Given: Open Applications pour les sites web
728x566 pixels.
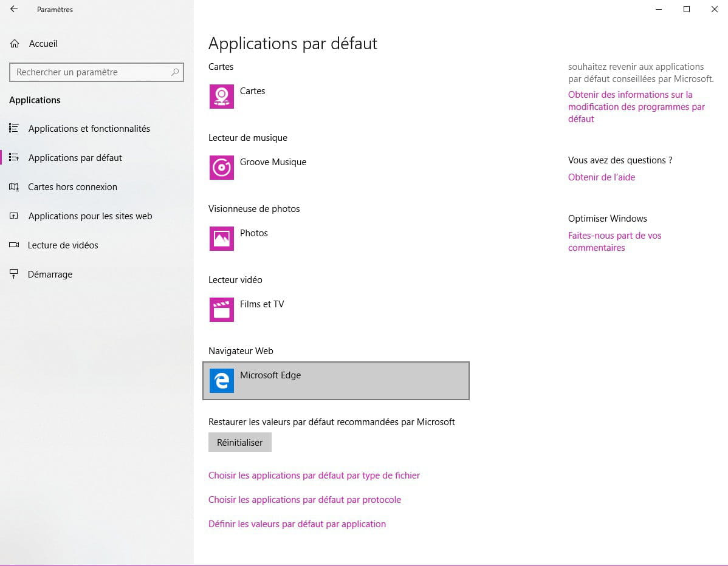Looking at the screenshot, I should click(x=90, y=216).
